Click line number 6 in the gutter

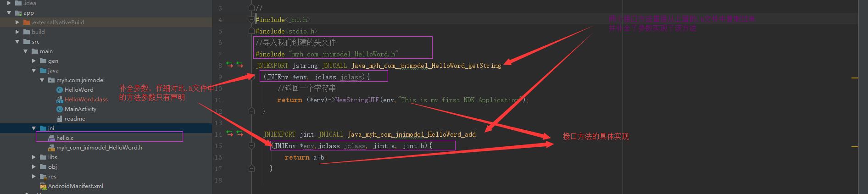coord(220,43)
